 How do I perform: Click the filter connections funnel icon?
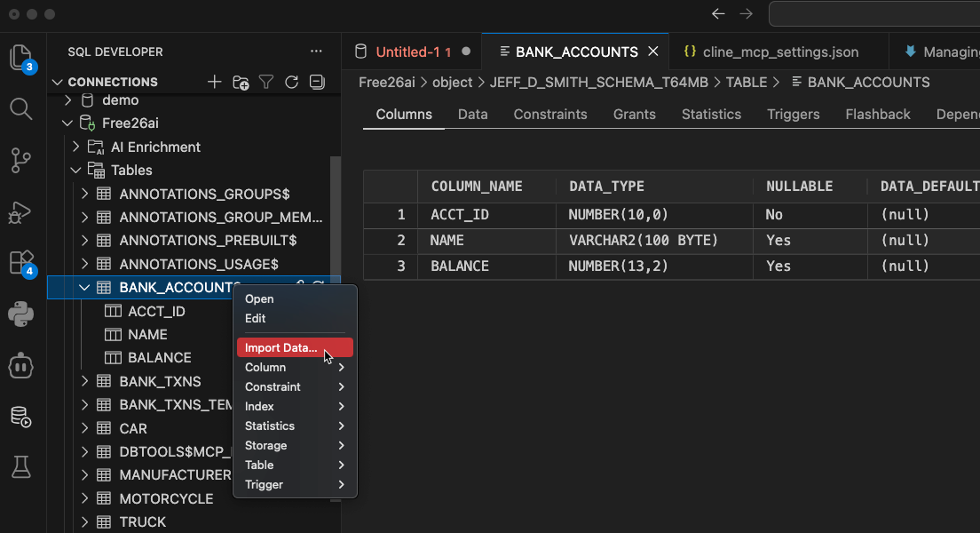(x=265, y=82)
